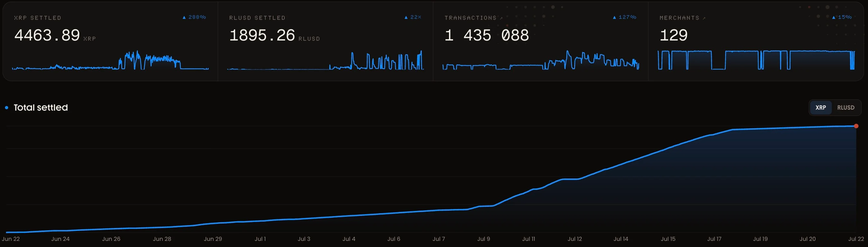Click the RLUSD SETTLED sparkline chart
Image resolution: width=868 pixels, height=247 pixels.
[x=326, y=60]
